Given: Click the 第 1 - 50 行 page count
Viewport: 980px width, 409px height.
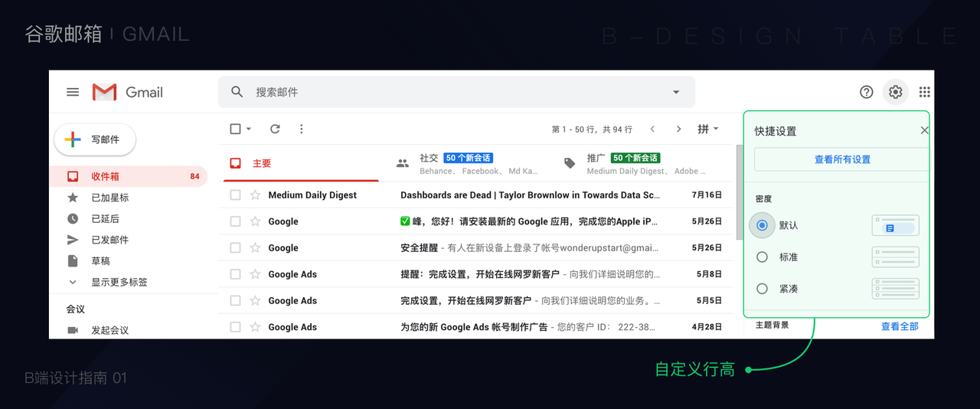Looking at the screenshot, I should 592,129.
